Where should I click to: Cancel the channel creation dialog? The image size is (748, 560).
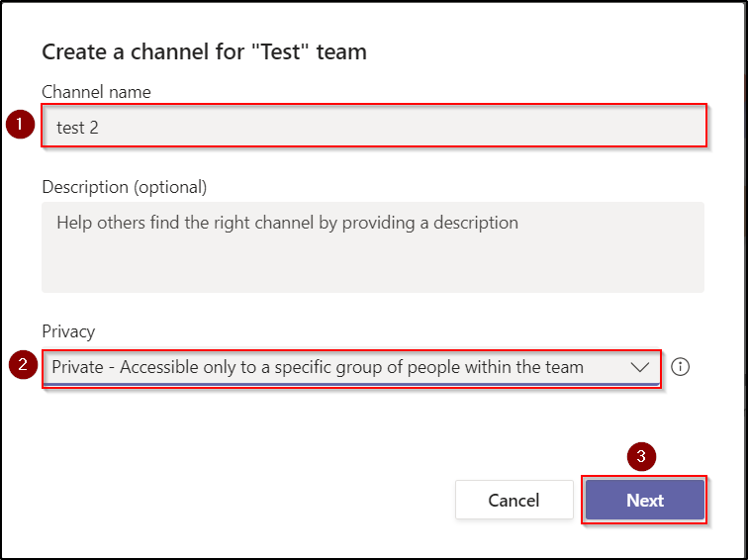(x=514, y=501)
